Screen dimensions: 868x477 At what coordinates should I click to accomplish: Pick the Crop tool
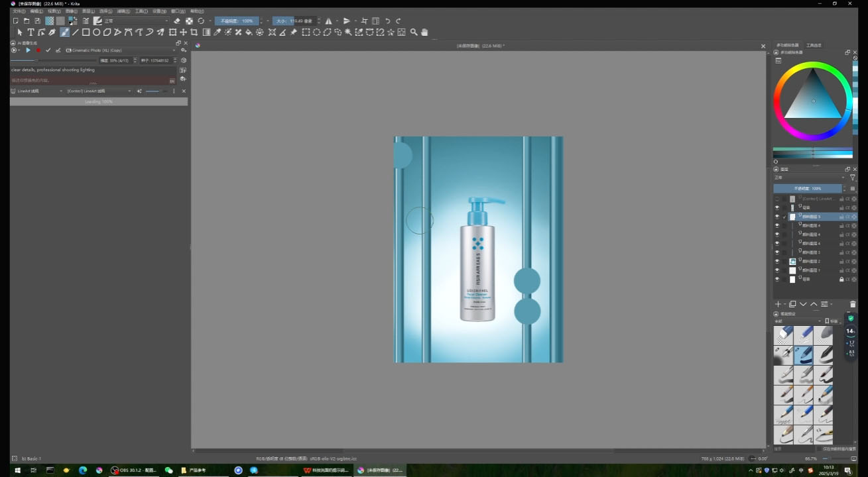pos(194,32)
